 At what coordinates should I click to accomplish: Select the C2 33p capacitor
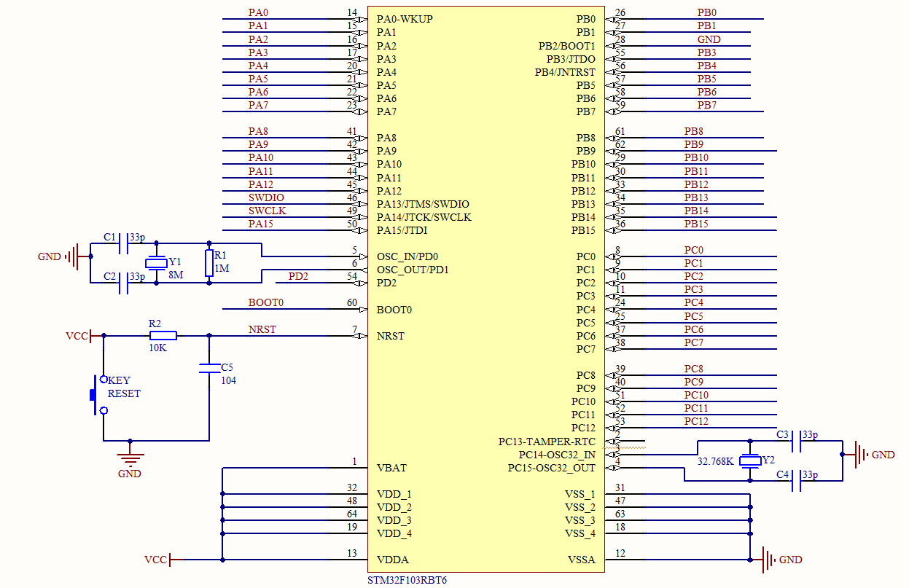click(124, 283)
